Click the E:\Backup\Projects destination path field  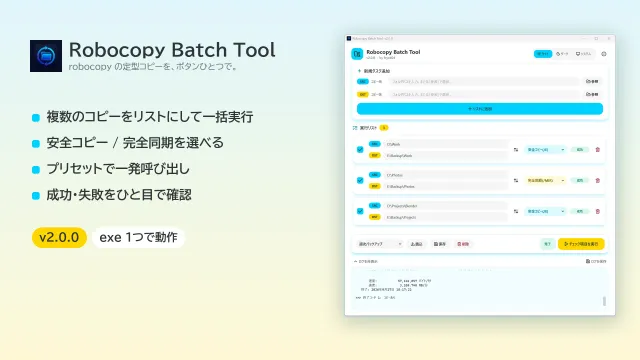point(446,218)
